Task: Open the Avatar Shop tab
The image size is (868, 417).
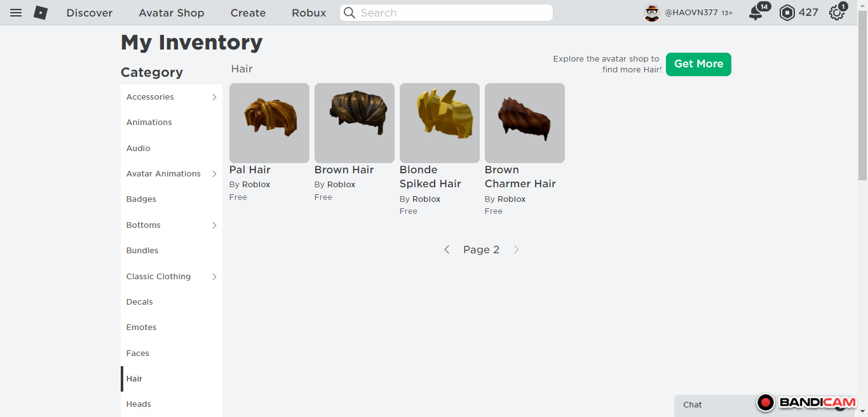Action: click(172, 13)
